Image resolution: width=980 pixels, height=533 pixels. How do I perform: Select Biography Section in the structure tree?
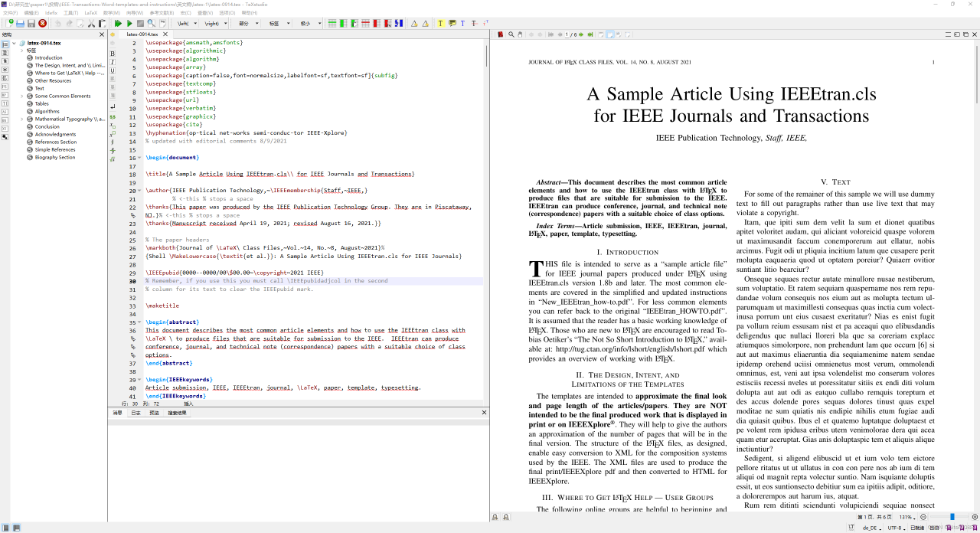click(x=55, y=158)
